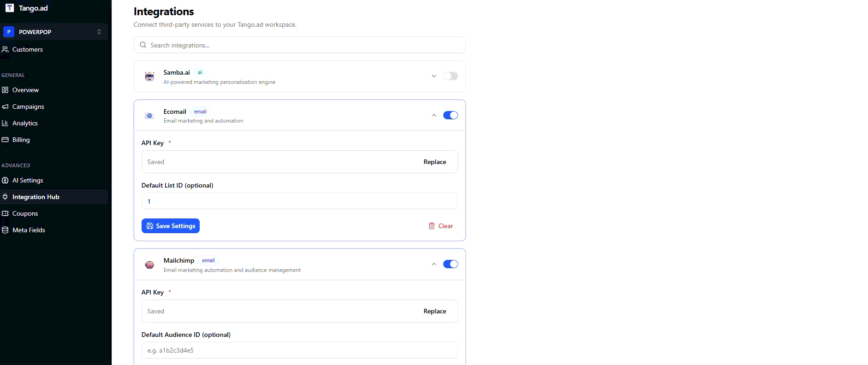Click the floppy disk icon in Save Settings
Image resolution: width=868 pixels, height=365 pixels.
[x=150, y=226]
